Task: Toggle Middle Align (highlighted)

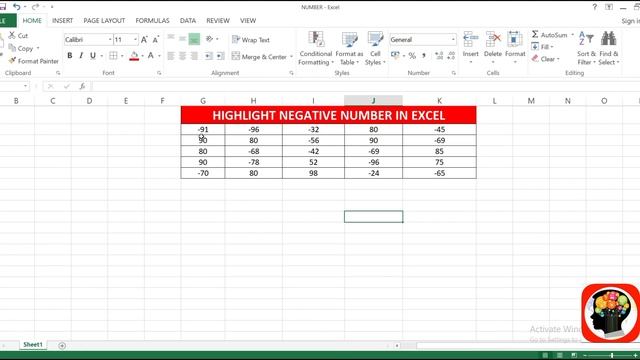Action: pyautogui.click(x=194, y=39)
